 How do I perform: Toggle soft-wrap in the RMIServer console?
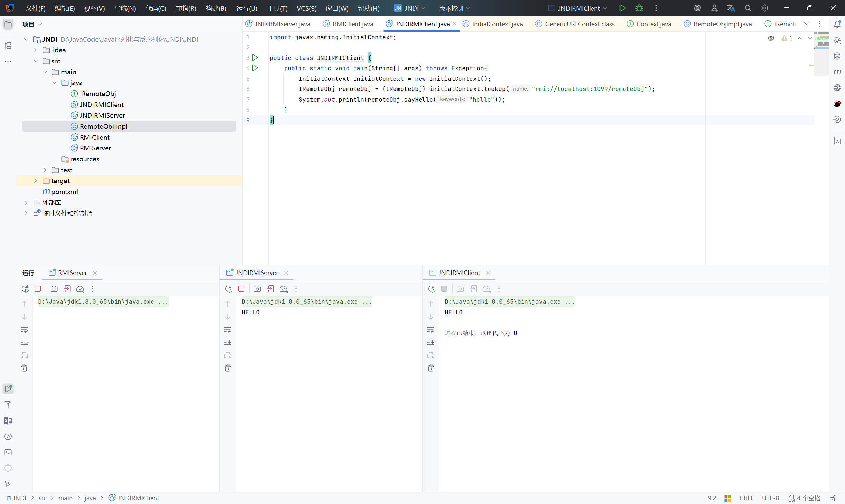[x=24, y=330]
